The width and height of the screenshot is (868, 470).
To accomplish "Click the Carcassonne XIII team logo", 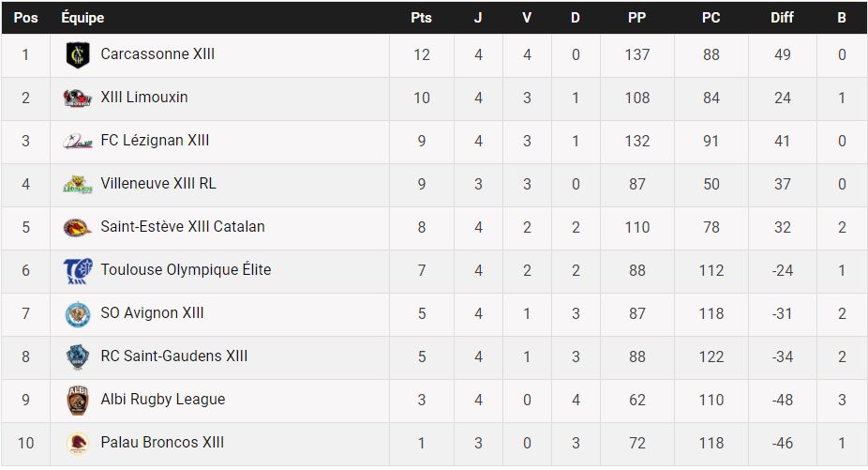I will pyautogui.click(x=77, y=55).
